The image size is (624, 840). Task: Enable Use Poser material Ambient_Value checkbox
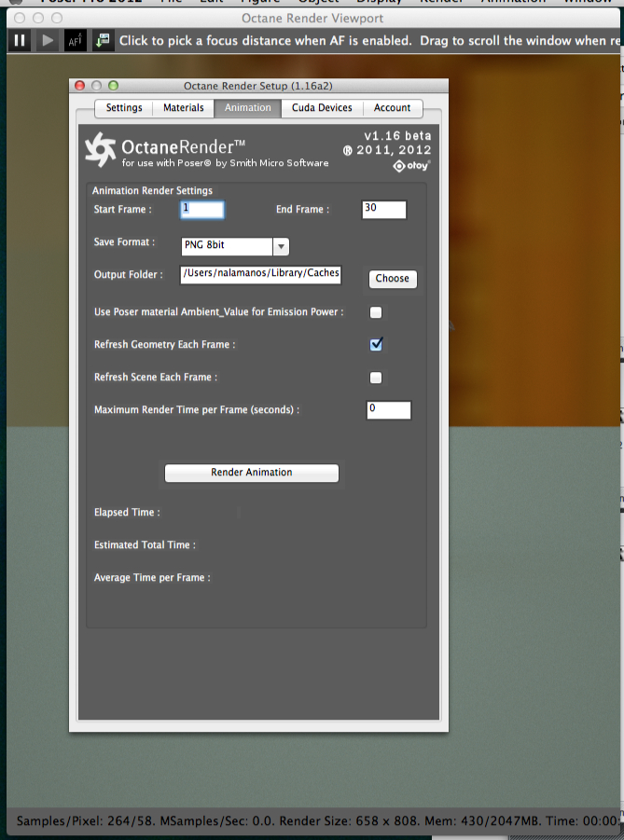(x=376, y=312)
